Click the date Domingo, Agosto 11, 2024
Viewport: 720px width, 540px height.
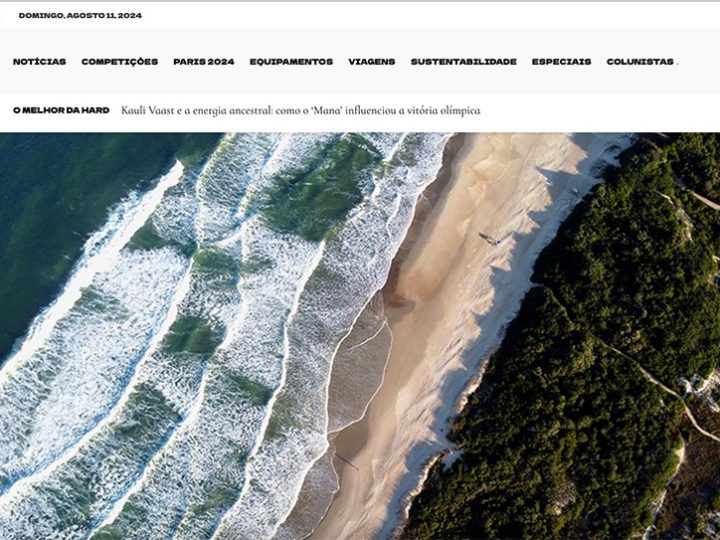click(x=80, y=15)
